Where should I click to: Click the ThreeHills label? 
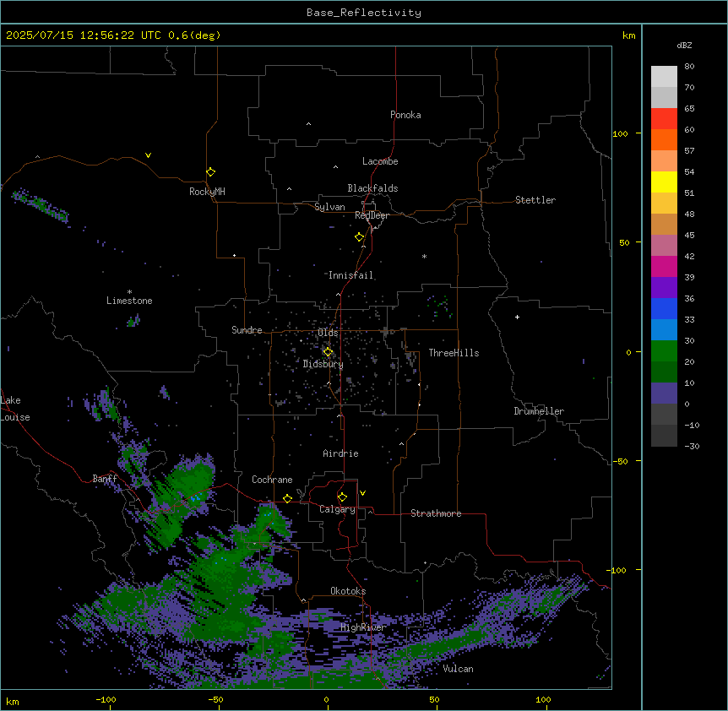(454, 353)
